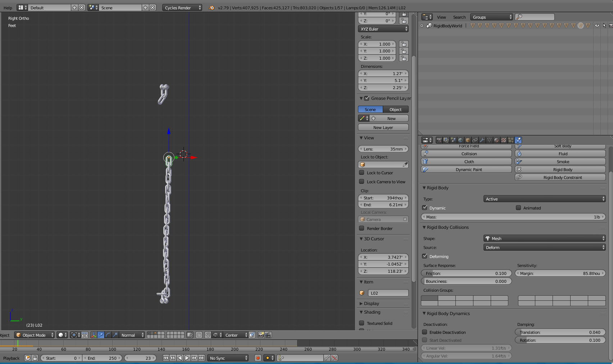The height and width of the screenshot is (364, 613).
Task: Play animation forward
Action: coord(187,358)
